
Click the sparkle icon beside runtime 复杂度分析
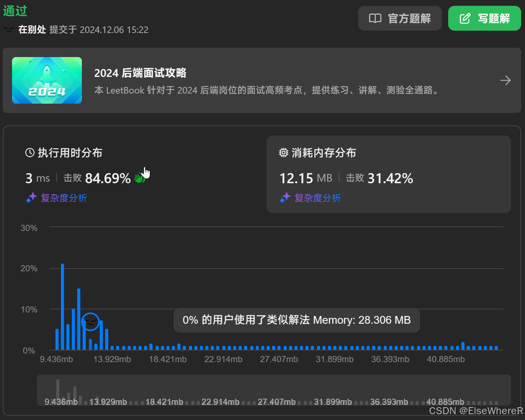coord(31,198)
